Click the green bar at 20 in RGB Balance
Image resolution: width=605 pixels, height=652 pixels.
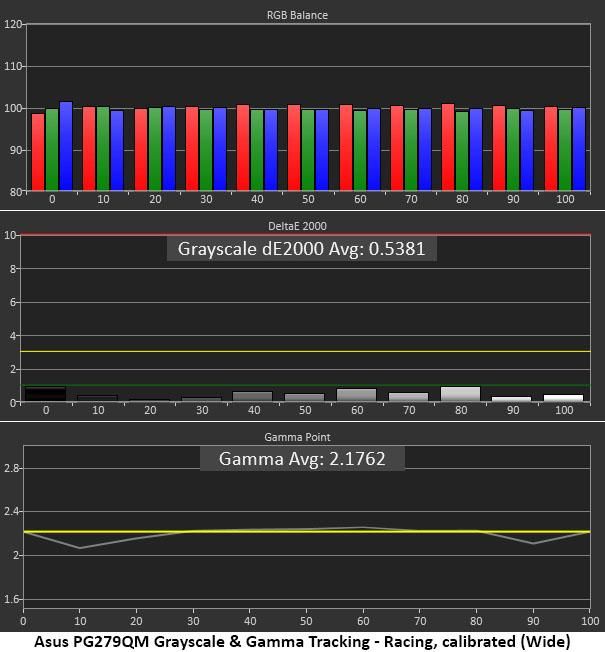(155, 149)
